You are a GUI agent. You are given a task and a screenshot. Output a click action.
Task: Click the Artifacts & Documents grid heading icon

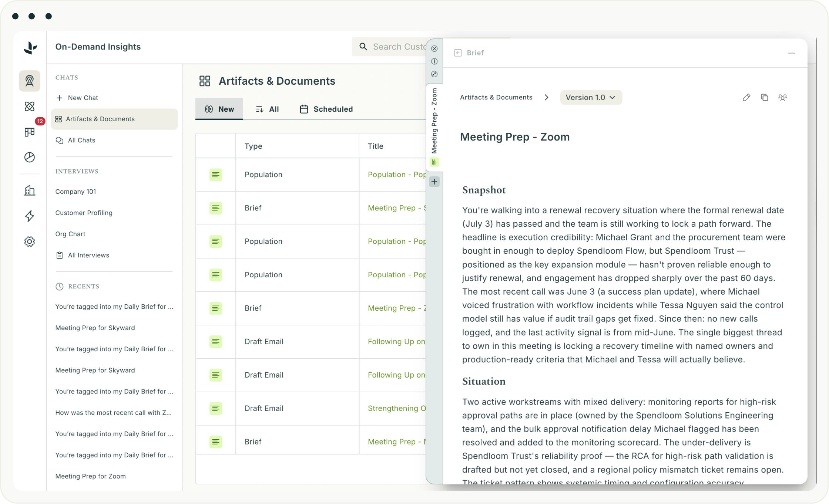pyautogui.click(x=205, y=81)
